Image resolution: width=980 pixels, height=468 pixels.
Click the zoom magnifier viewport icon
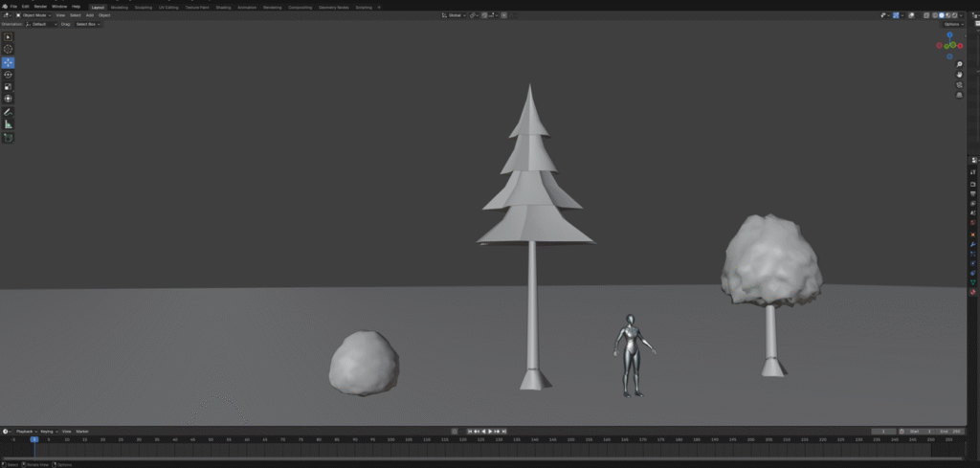959,64
